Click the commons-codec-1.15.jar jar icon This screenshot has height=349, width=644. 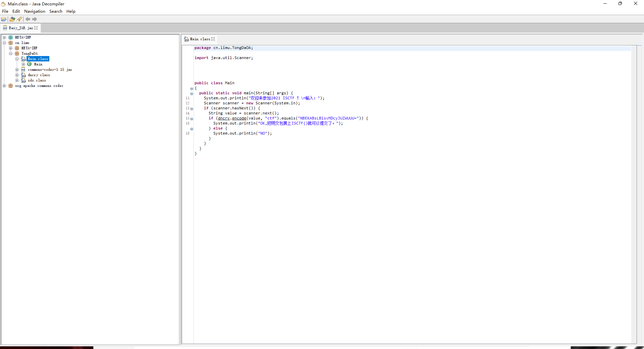click(23, 69)
